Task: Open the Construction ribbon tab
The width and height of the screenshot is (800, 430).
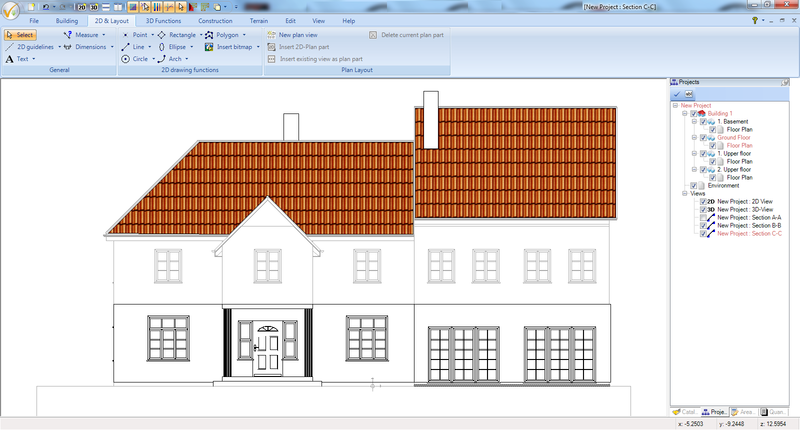Action: coord(215,21)
